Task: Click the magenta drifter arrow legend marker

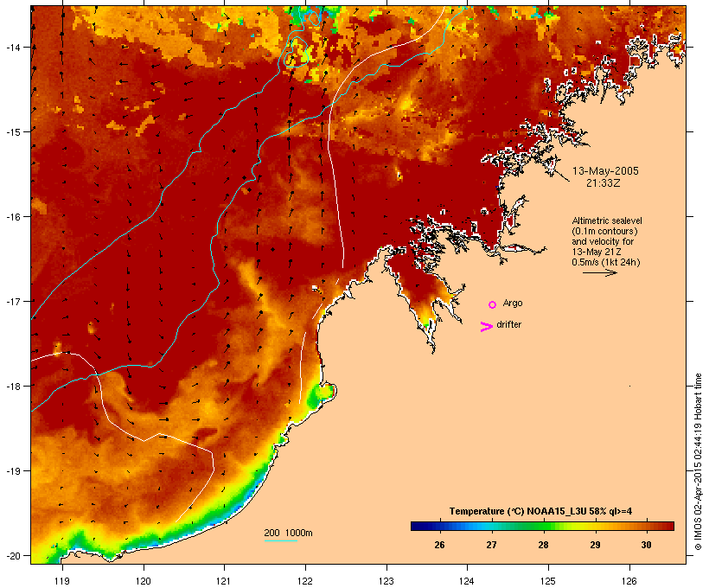Action: pos(486,327)
